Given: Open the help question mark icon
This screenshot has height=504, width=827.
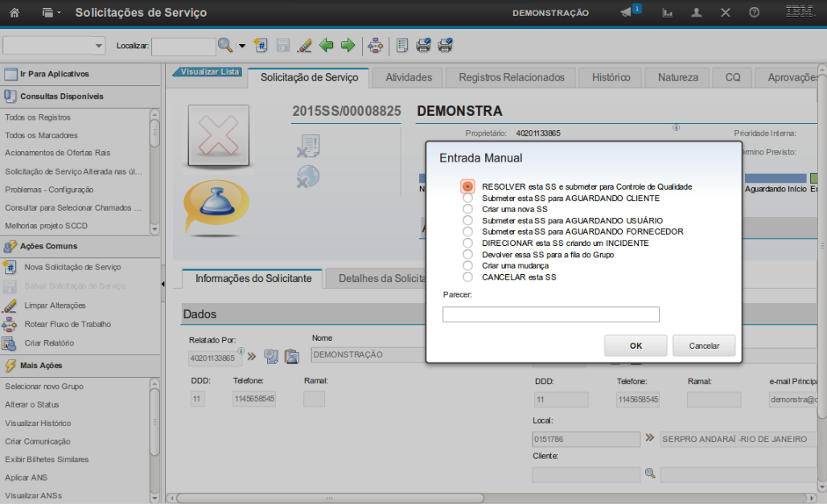Looking at the screenshot, I should [x=754, y=13].
